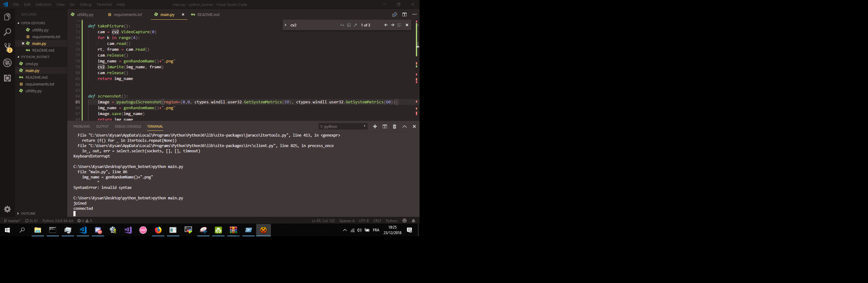The height and width of the screenshot is (283, 868).
Task: Open the Selection menu
Action: pos(43,4)
